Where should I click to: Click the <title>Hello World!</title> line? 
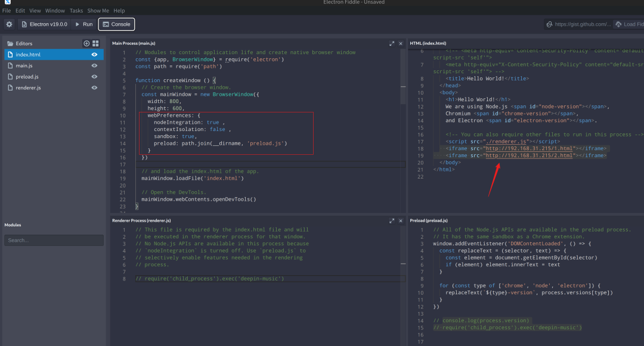[487, 78]
